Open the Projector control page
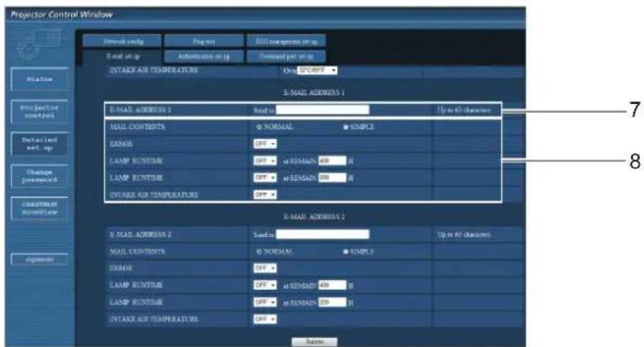Image resolution: width=644 pixels, height=347 pixels. click(39, 111)
